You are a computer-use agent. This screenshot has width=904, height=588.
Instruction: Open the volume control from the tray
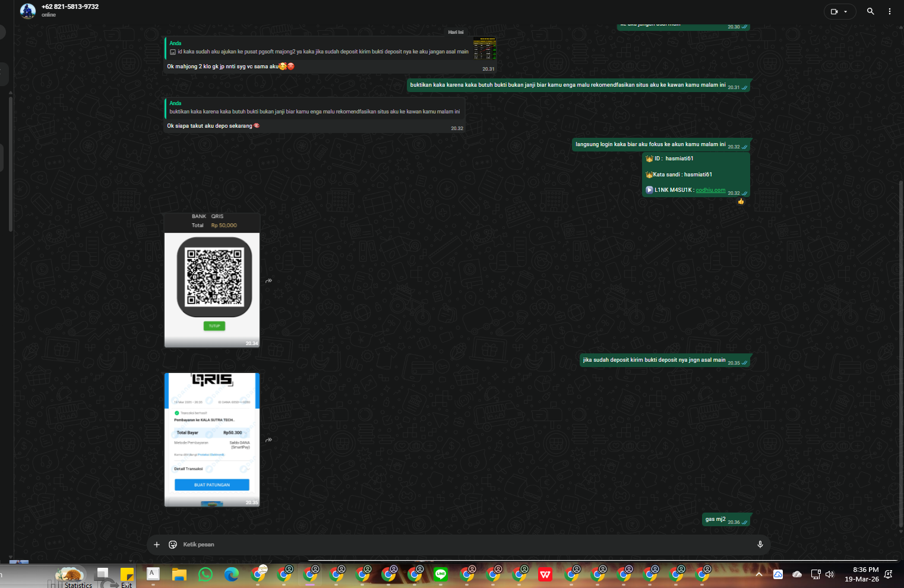pyautogui.click(x=830, y=574)
